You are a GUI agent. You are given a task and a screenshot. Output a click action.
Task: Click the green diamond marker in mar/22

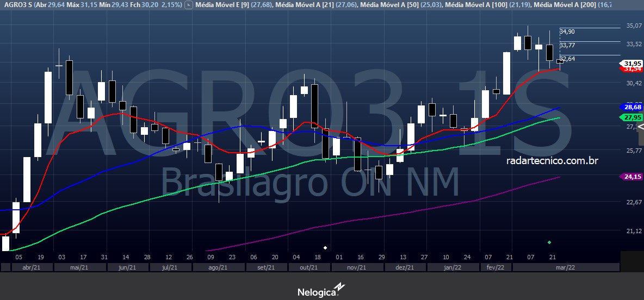click(x=549, y=242)
